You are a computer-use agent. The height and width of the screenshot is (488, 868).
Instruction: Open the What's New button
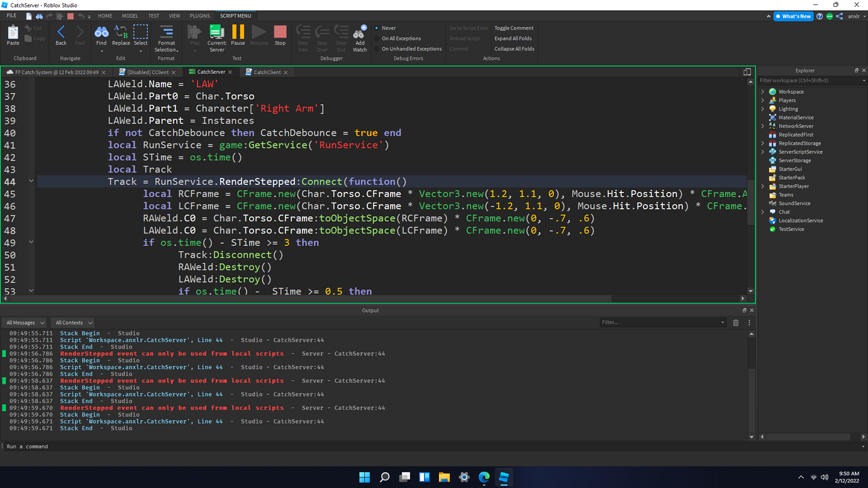point(793,16)
